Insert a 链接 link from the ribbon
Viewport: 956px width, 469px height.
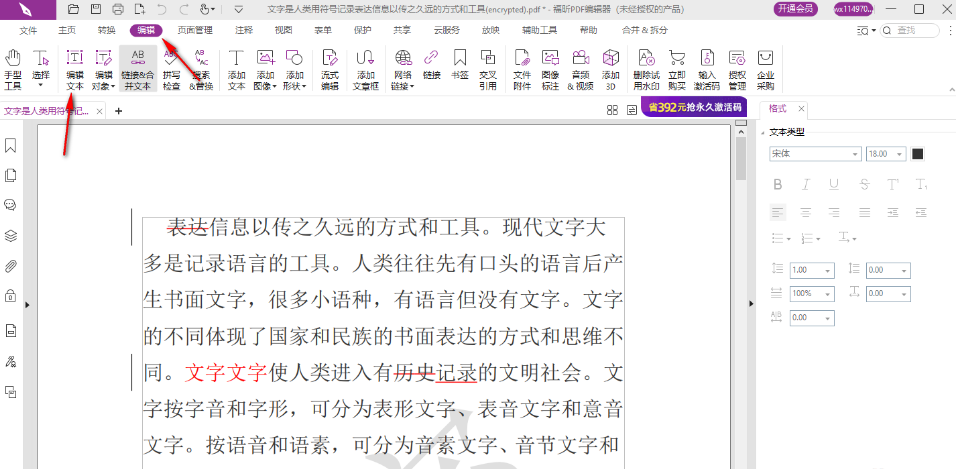pyautogui.click(x=432, y=64)
